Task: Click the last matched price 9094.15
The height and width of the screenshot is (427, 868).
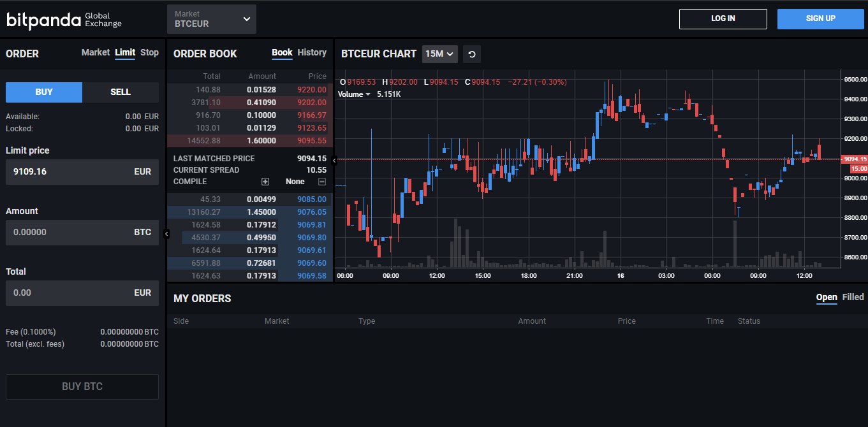Action: [x=312, y=159]
